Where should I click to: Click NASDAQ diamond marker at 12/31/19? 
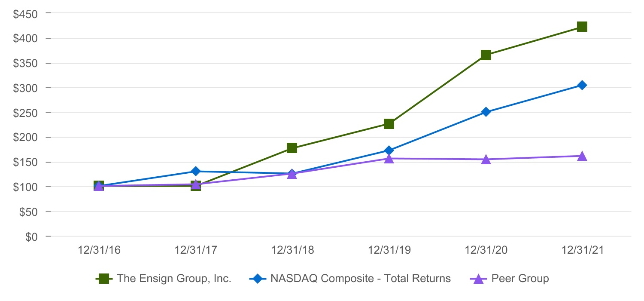click(389, 150)
